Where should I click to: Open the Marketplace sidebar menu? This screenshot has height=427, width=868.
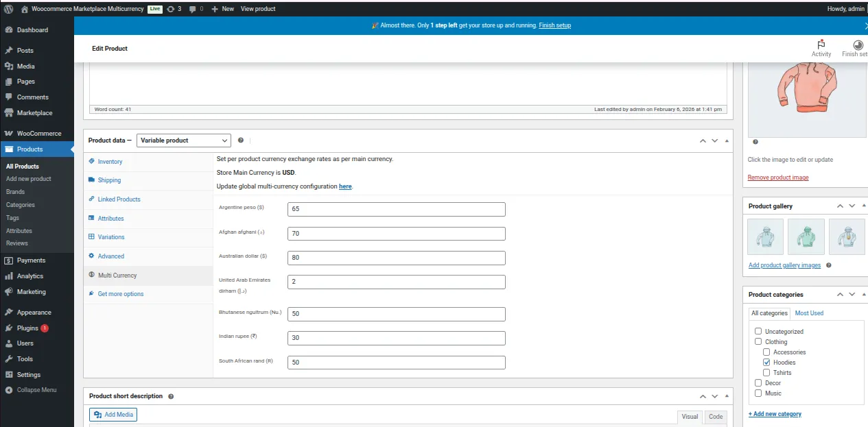coord(34,113)
